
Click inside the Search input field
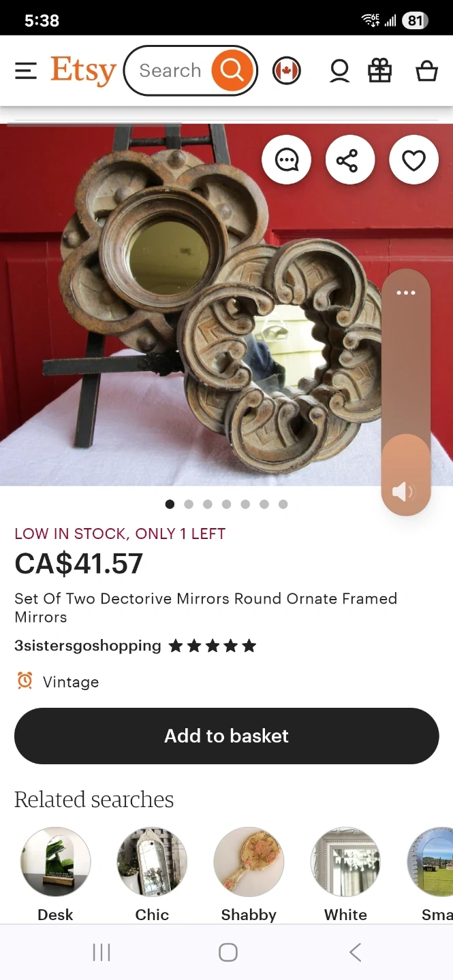[x=170, y=71]
